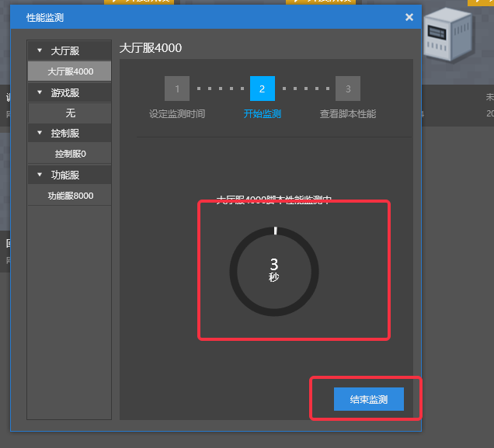Select 大厅服4000 in server list
The height and width of the screenshot is (448, 494).
coord(70,71)
